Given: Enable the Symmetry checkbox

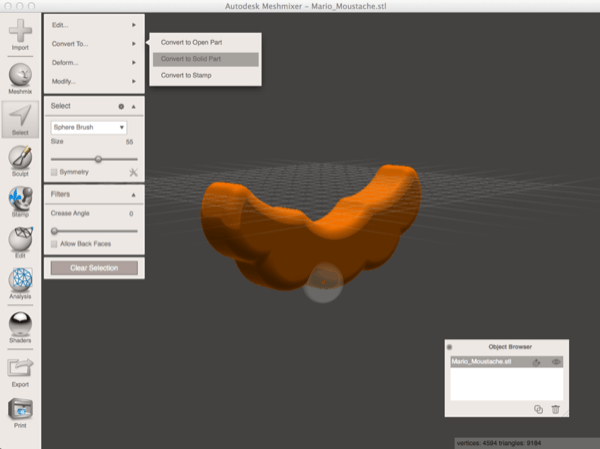Looking at the screenshot, I should [54, 172].
